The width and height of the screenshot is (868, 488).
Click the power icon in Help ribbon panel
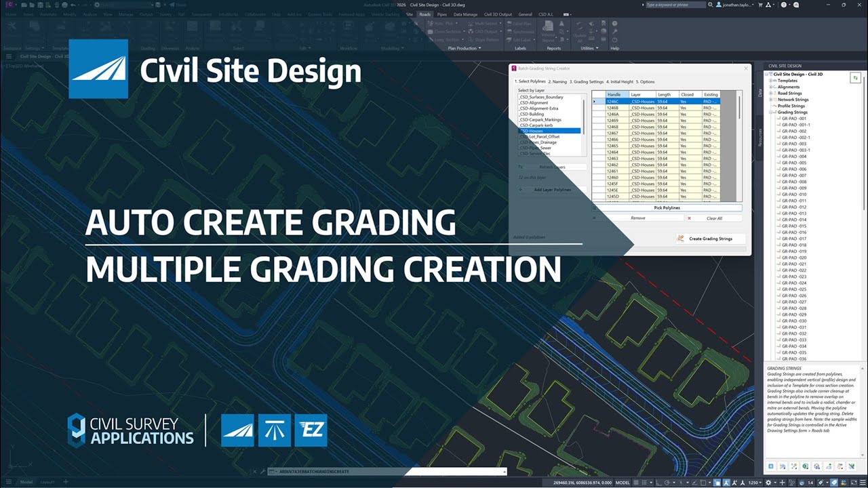click(x=614, y=40)
